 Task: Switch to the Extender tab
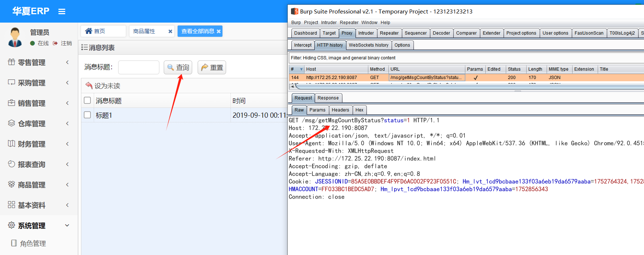[x=492, y=33]
